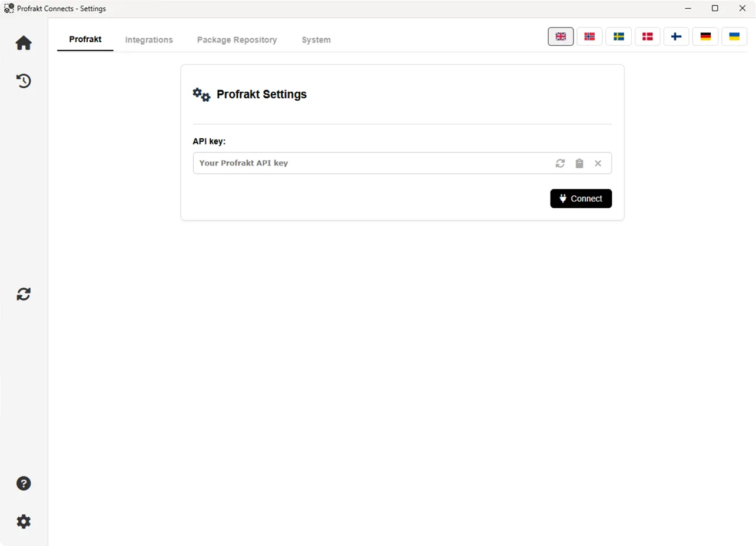Switch language to German flag

coord(705,36)
